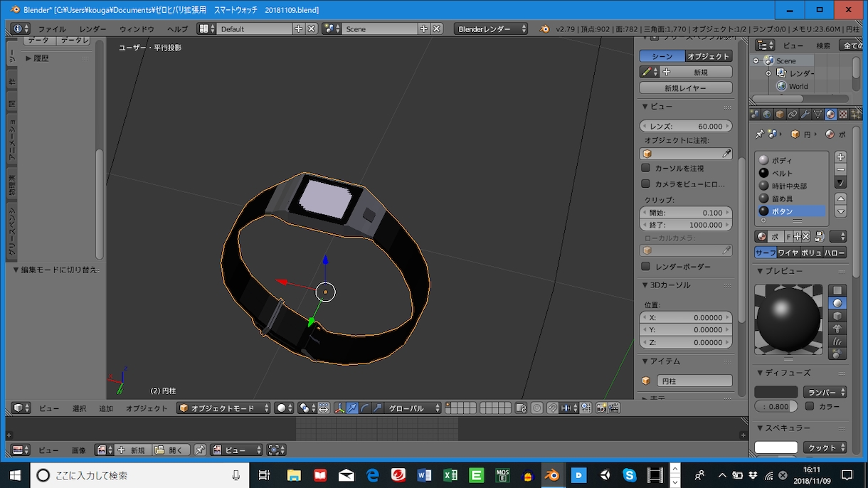
Task: Select the cube preview shape icon
Action: coord(838,316)
